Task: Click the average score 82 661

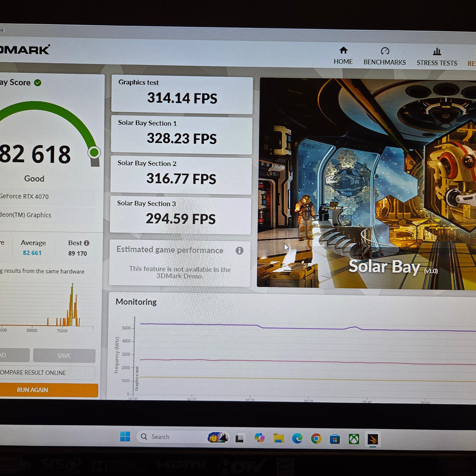Action: coord(32,253)
